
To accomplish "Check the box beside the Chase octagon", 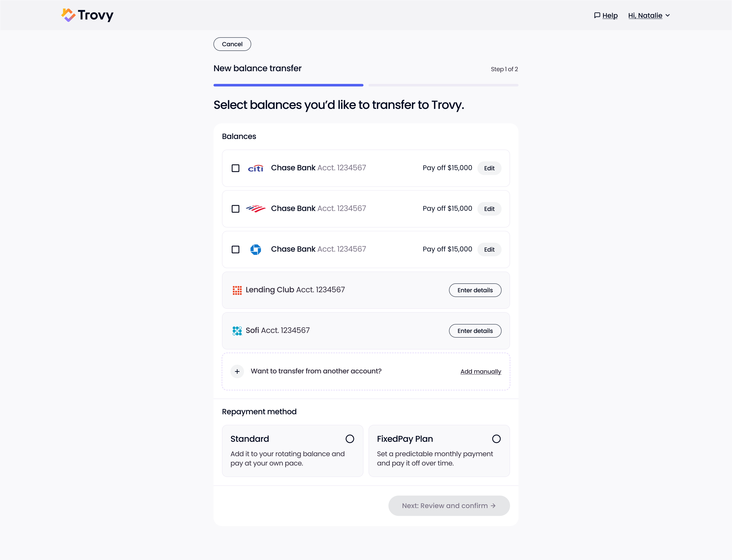I will click(x=235, y=249).
